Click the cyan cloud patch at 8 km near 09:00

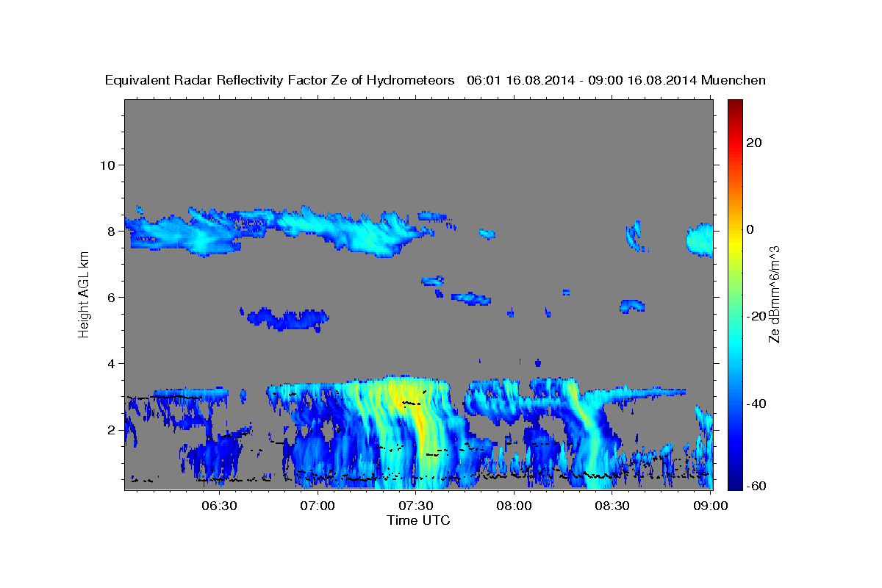tap(700, 240)
